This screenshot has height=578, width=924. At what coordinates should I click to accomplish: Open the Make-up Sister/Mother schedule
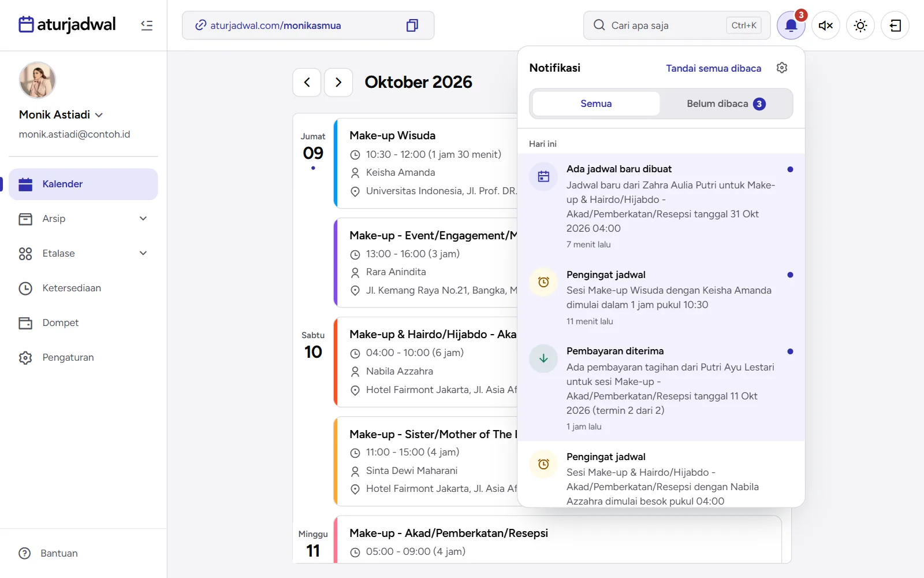pyautogui.click(x=426, y=461)
